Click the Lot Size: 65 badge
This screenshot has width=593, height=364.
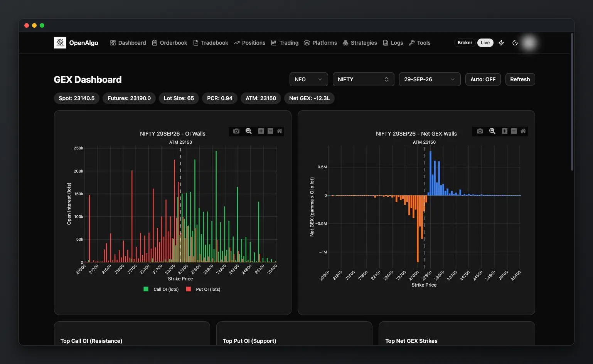179,98
